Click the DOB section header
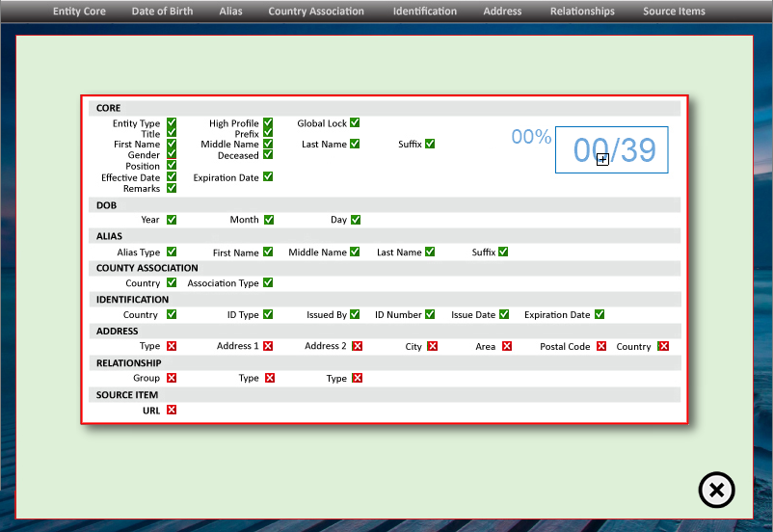The image size is (773, 532). [385, 205]
